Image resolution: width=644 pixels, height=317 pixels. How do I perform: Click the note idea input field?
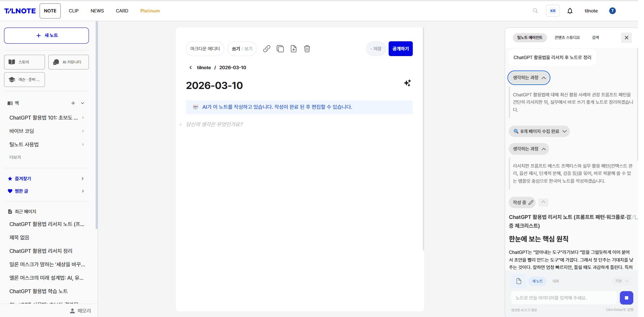pyautogui.click(x=564, y=298)
